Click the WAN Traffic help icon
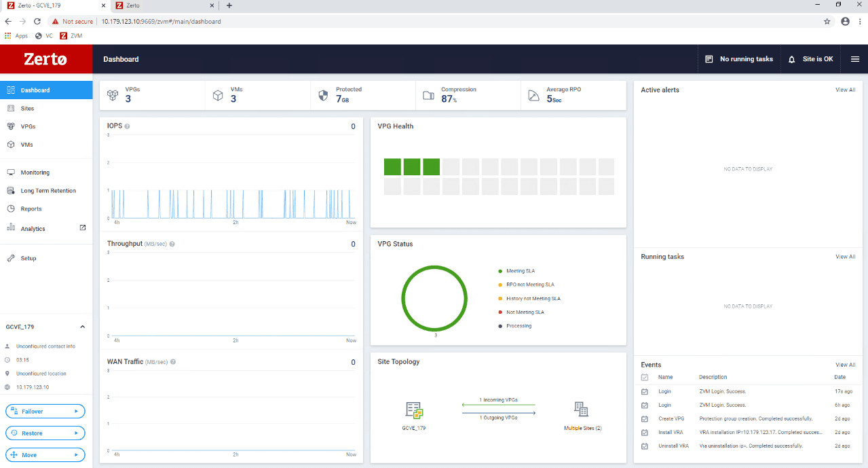Viewport: 868px width, 468px height. (x=173, y=362)
